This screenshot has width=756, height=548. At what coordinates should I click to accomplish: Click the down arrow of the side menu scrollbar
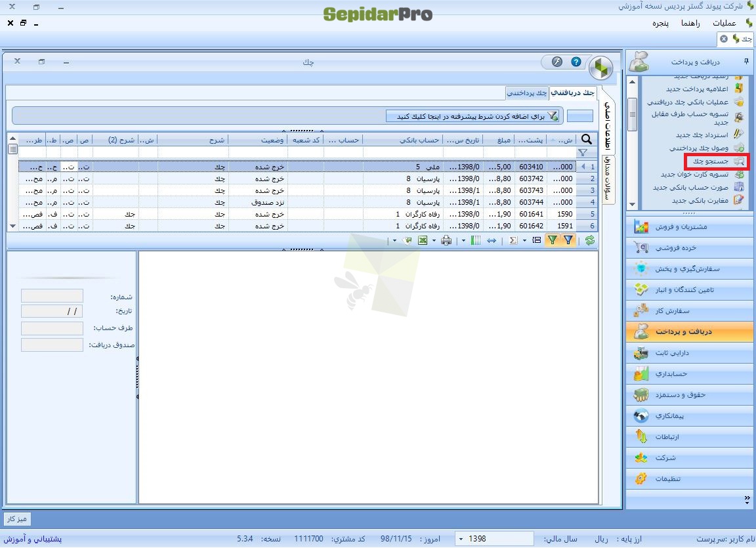(x=632, y=204)
